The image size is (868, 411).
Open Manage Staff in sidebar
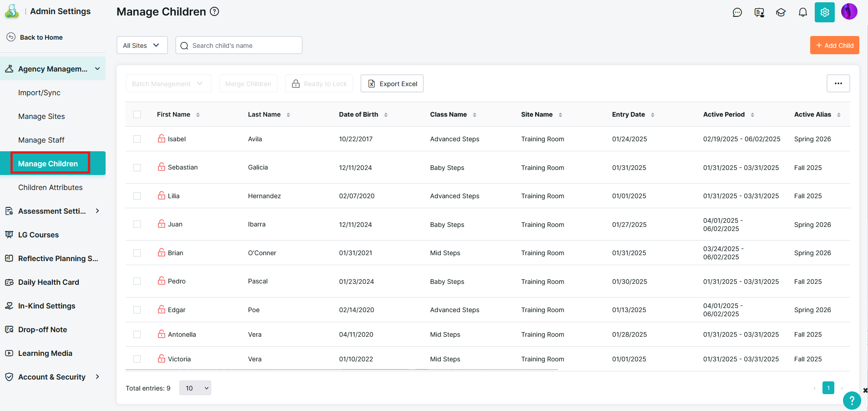pos(41,140)
